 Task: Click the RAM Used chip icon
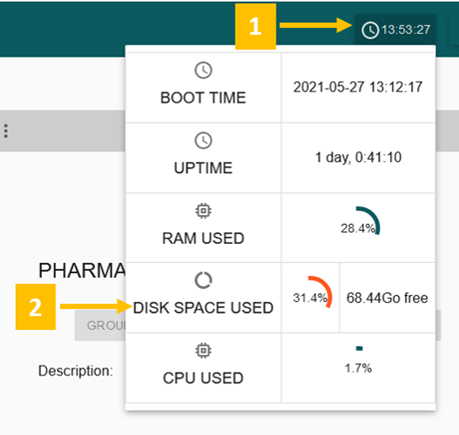(x=203, y=211)
